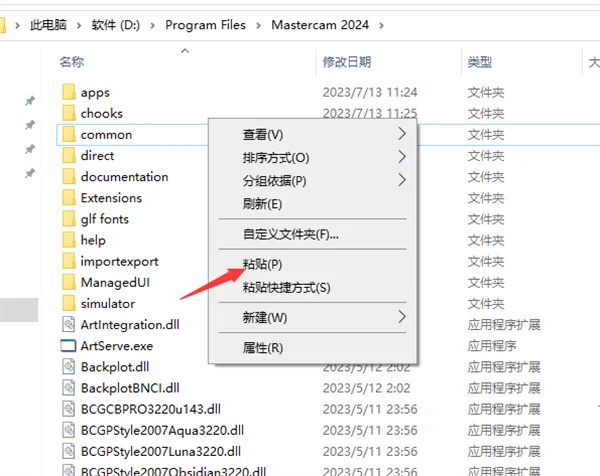600x476 pixels.
Task: Choose 粘贴快捷方式(S) menu entry
Action: click(x=313, y=287)
